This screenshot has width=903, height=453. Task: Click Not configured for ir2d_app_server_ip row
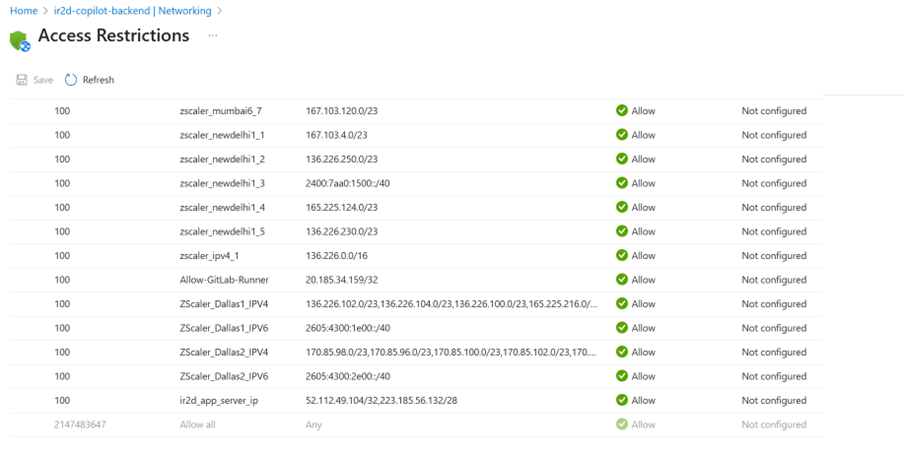774,401
